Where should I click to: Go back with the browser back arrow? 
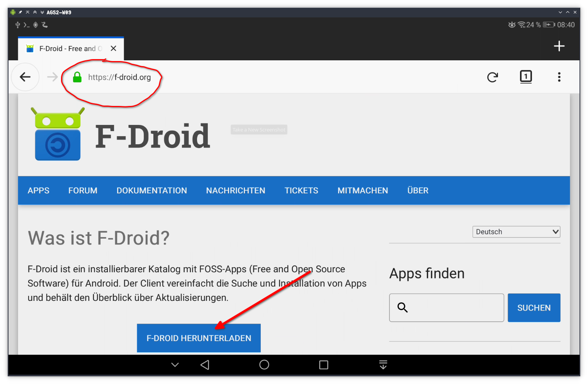(x=25, y=77)
